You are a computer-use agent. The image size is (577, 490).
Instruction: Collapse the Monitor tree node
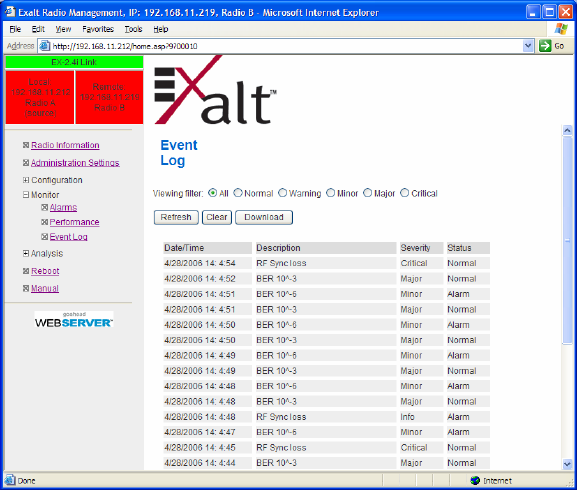(26, 195)
